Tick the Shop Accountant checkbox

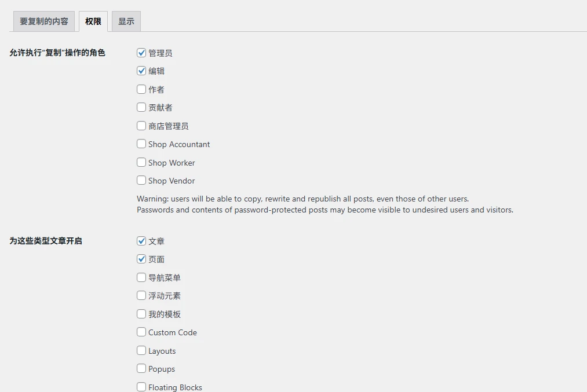pos(141,144)
